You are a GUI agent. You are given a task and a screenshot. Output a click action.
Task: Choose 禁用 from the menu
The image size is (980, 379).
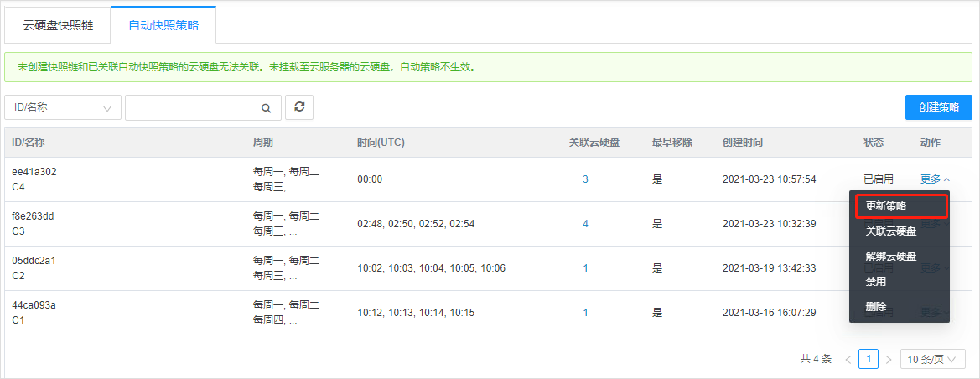pos(900,282)
